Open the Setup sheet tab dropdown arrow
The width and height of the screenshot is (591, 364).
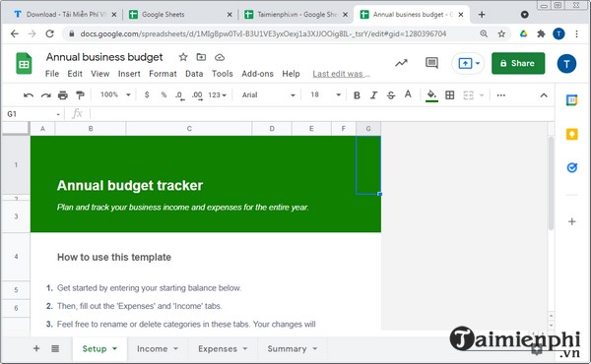(114, 348)
